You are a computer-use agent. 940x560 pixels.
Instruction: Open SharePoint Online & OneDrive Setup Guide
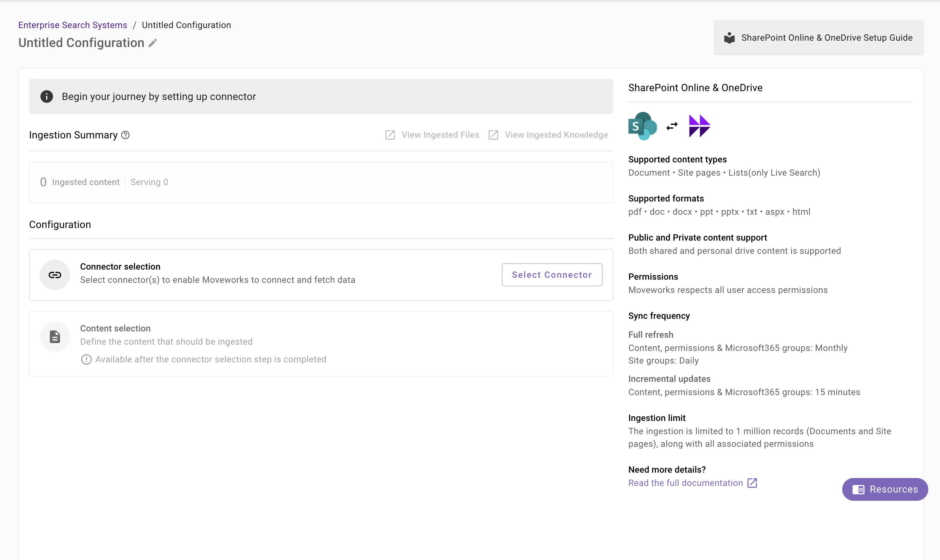[818, 38]
